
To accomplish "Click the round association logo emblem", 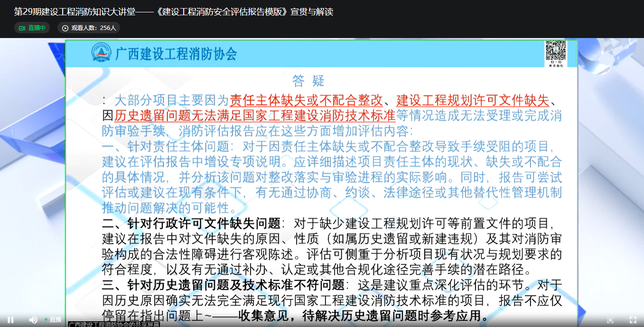I will [101, 53].
